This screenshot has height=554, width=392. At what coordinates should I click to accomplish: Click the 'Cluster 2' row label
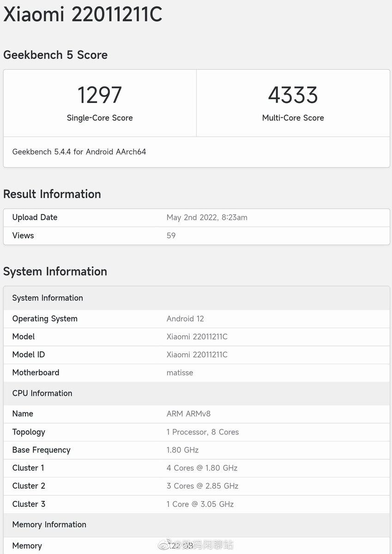pos(29,486)
